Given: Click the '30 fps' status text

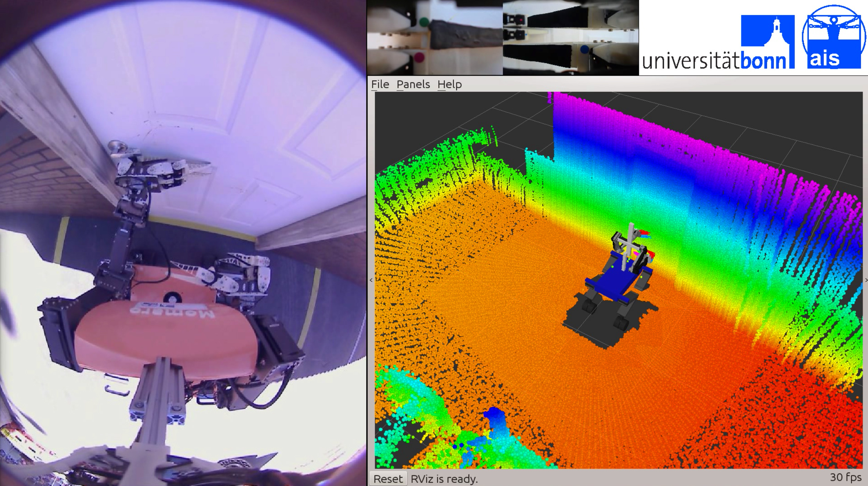Looking at the screenshot, I should click(x=846, y=477).
